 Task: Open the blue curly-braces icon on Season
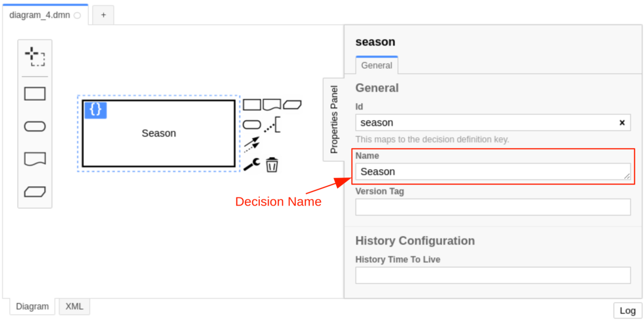[x=95, y=110]
